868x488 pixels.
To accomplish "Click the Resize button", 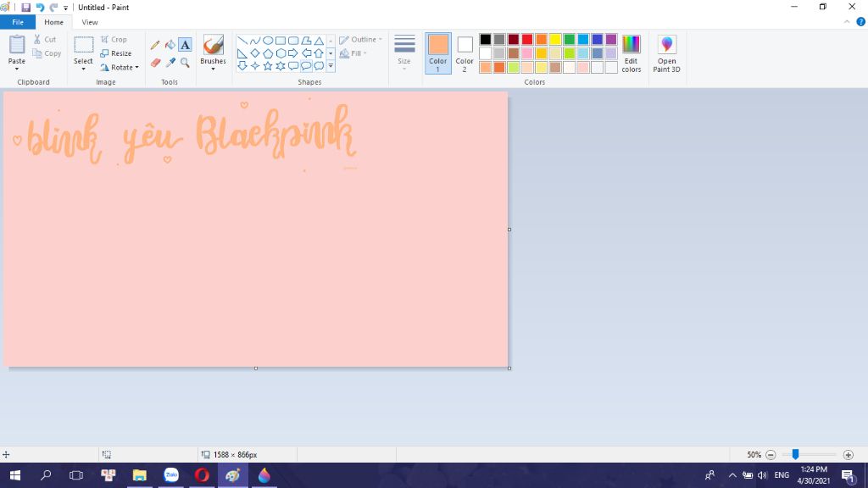I will (x=115, y=53).
